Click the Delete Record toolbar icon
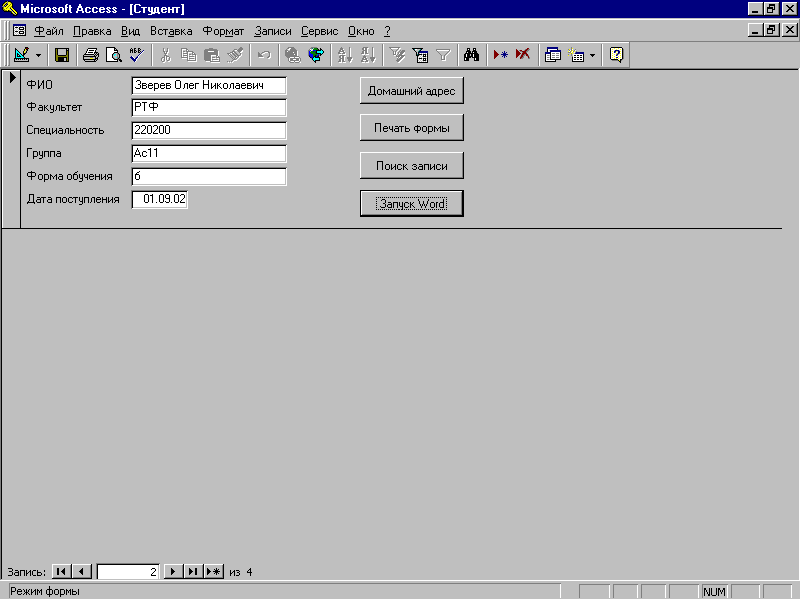This screenshot has height=600, width=800. point(523,55)
